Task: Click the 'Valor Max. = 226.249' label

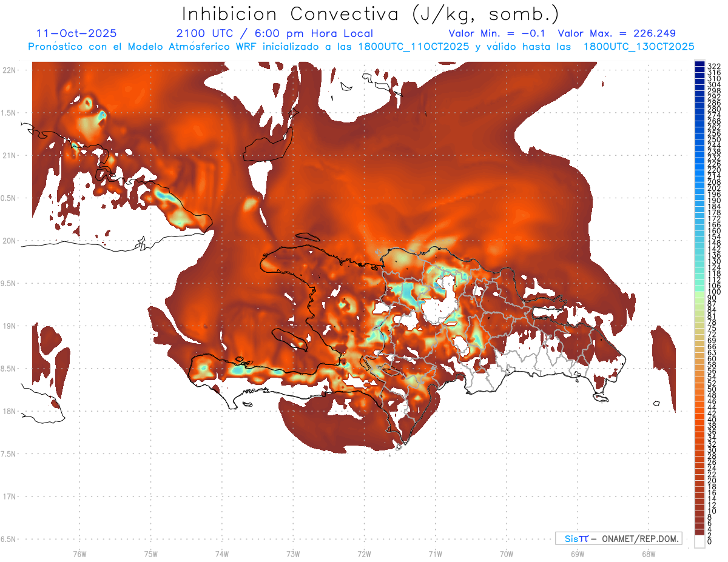Action: click(x=616, y=33)
